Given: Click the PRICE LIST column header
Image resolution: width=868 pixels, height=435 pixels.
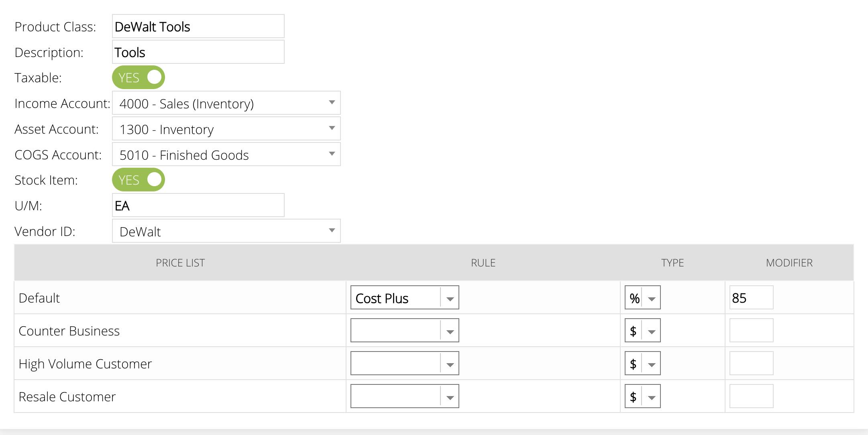Looking at the screenshot, I should click(x=180, y=263).
